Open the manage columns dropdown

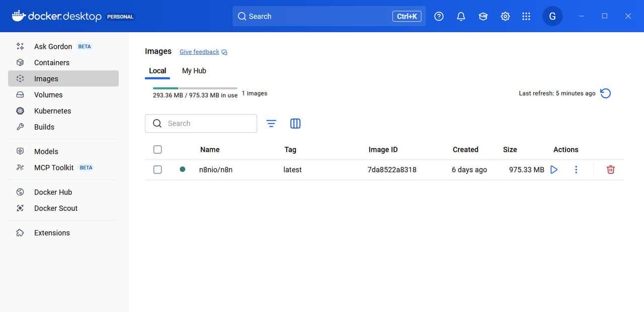[295, 123]
